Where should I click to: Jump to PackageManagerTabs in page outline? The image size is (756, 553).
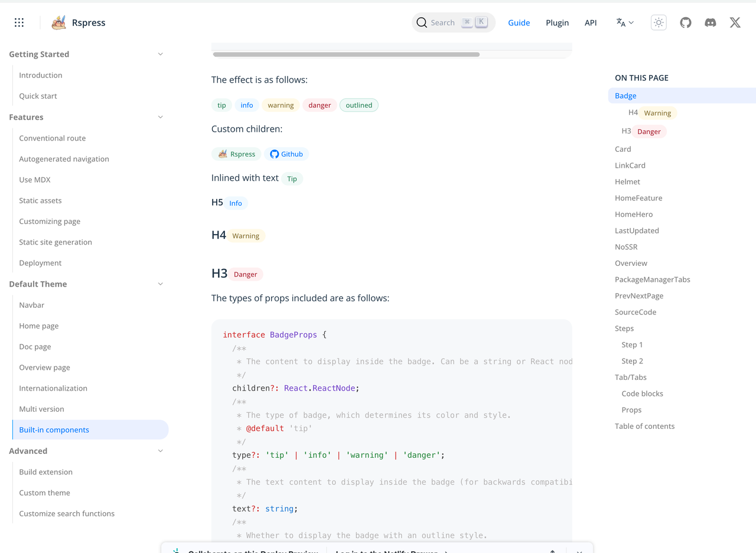coord(652,279)
